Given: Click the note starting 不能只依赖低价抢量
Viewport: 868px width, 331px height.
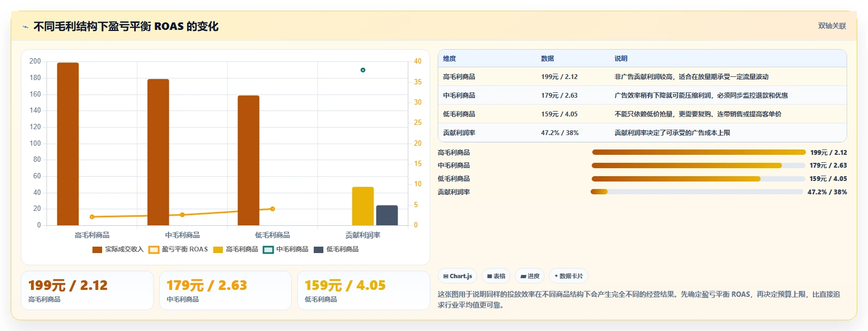Looking at the screenshot, I should click(x=697, y=114).
